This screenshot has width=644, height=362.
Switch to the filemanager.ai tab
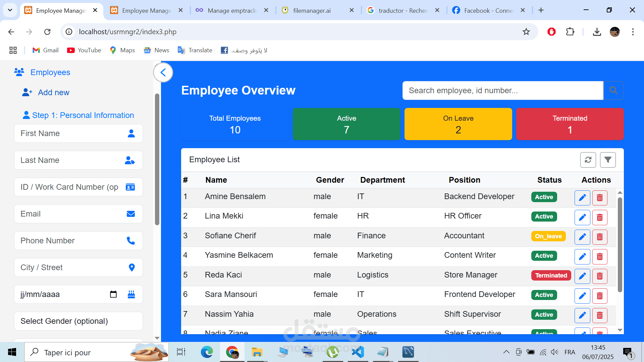(312, 10)
